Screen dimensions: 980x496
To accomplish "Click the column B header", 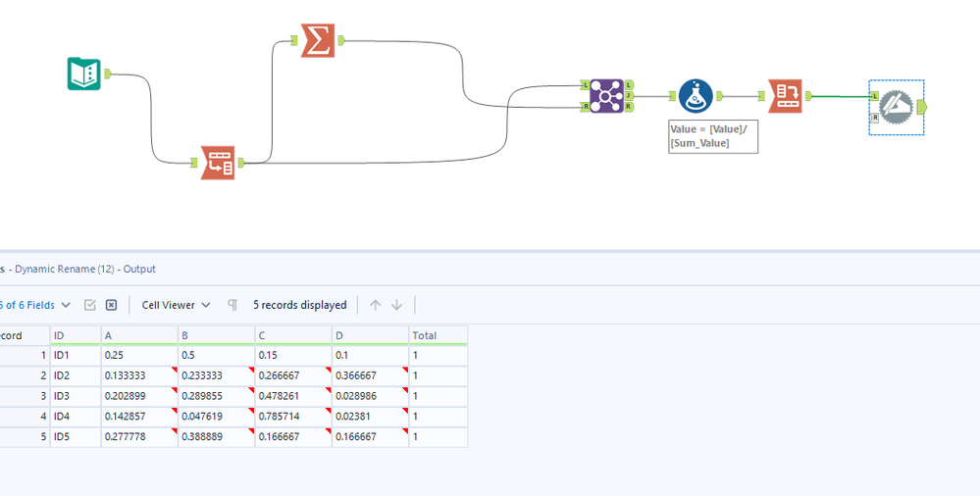I will pyautogui.click(x=216, y=335).
